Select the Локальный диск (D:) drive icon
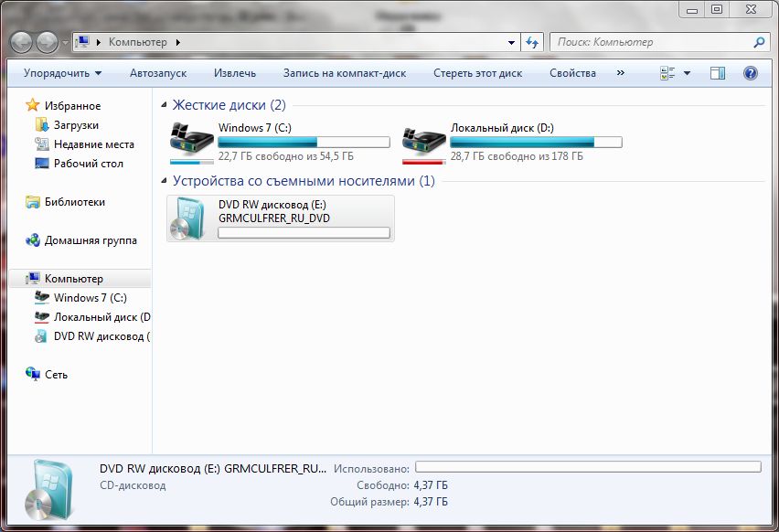The width and height of the screenshot is (779, 532). (x=424, y=144)
